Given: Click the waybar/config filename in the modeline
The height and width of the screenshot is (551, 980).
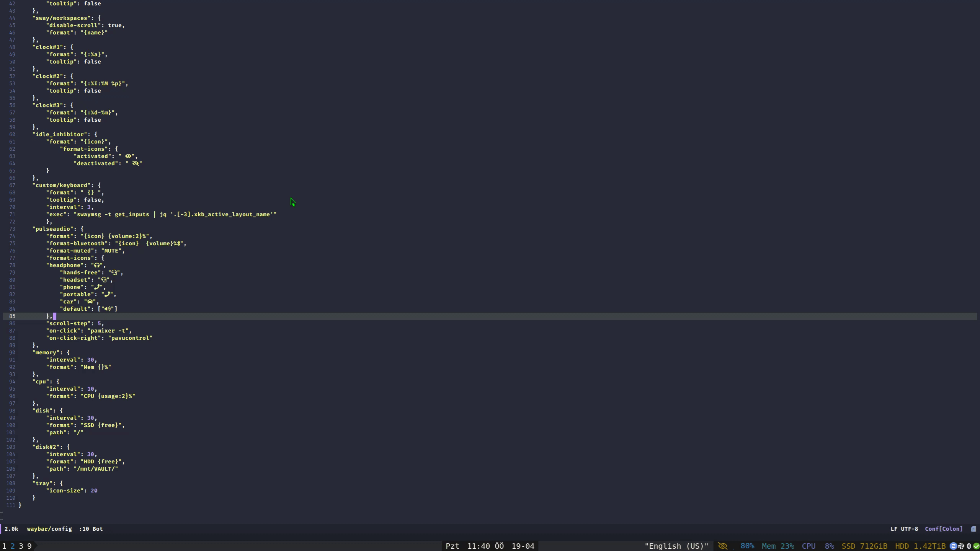Looking at the screenshot, I should click(49, 529).
